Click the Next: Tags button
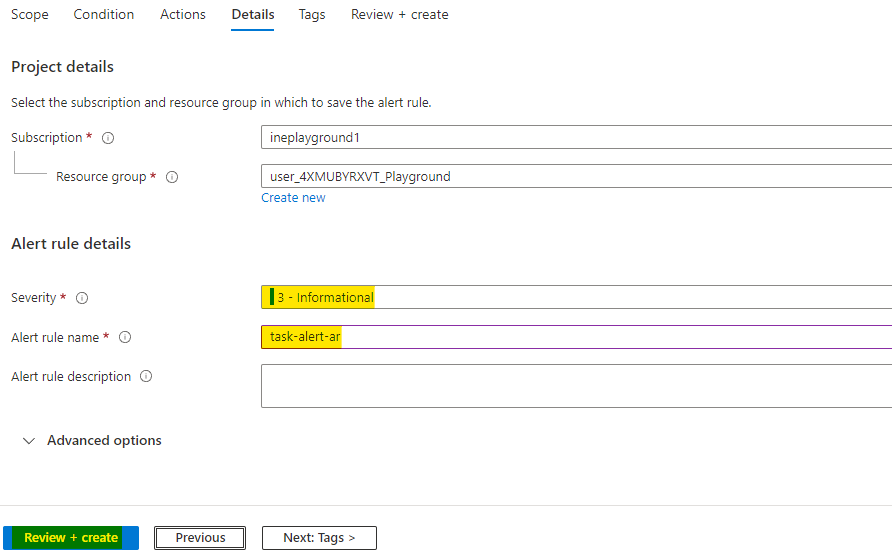 319,538
